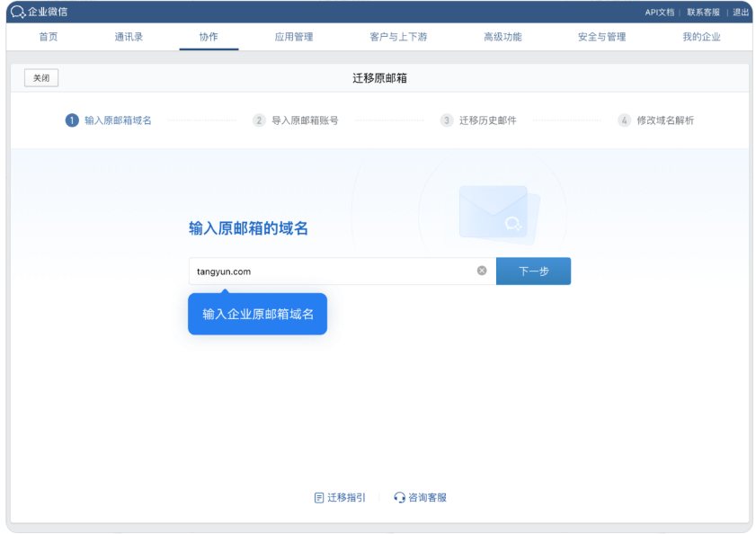Click step circle 3 迁移历史邮件
The image size is (756, 534).
pyautogui.click(x=445, y=119)
